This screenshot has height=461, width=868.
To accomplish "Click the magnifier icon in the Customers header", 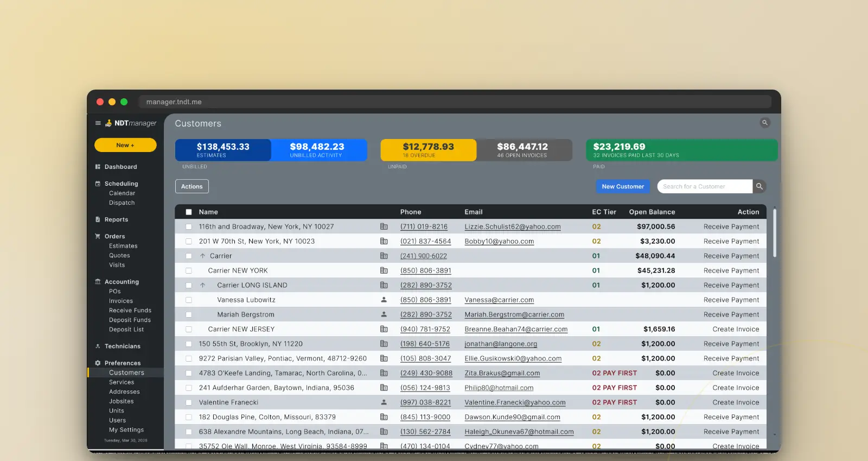I will 765,123.
